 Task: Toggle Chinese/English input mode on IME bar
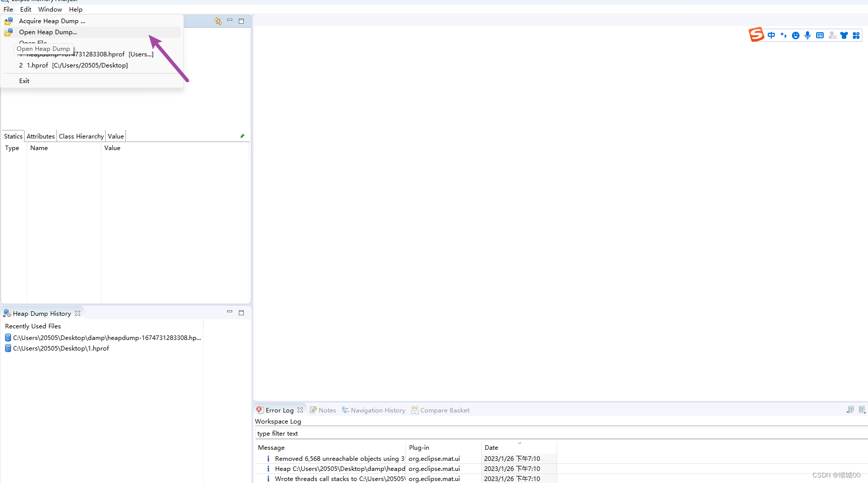[x=771, y=35]
